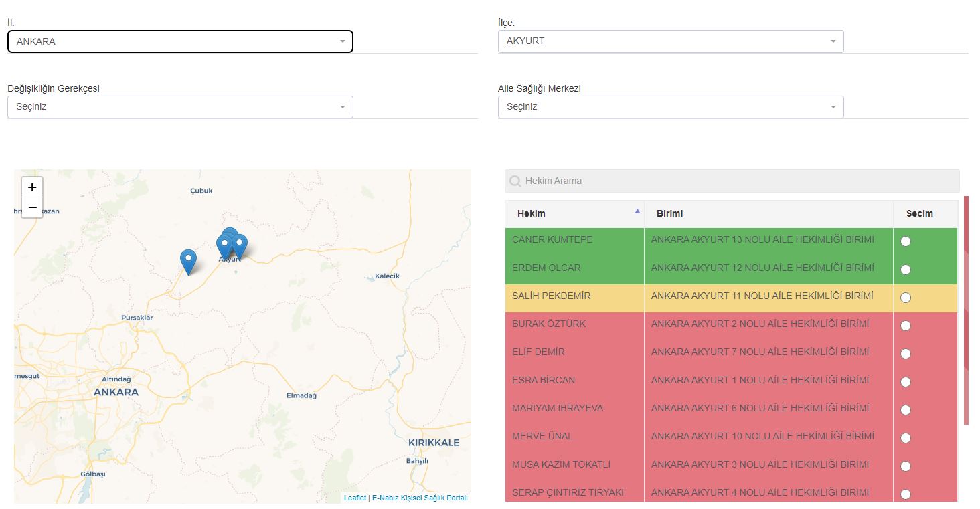
Task: Click the search magnifier icon in Hekim Arama
Action: 515,181
